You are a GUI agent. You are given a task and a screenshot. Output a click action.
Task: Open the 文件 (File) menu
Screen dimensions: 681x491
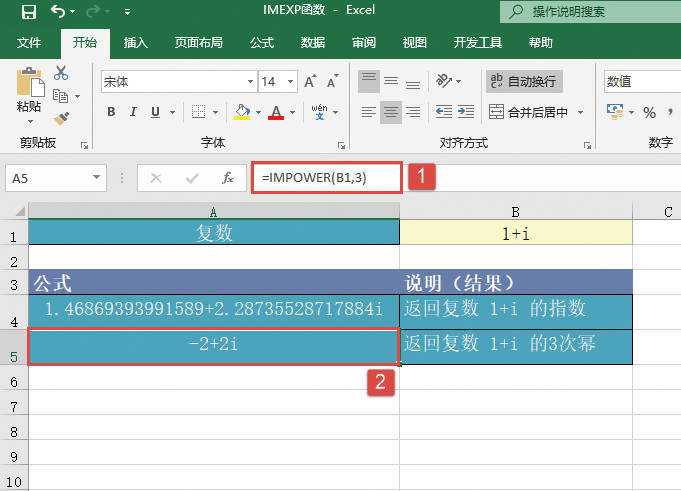29,43
